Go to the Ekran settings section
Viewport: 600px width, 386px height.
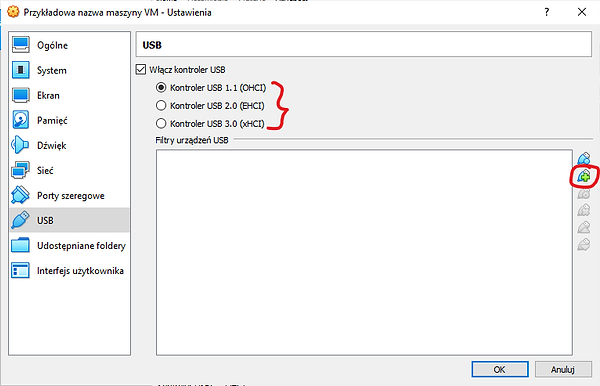pos(69,95)
